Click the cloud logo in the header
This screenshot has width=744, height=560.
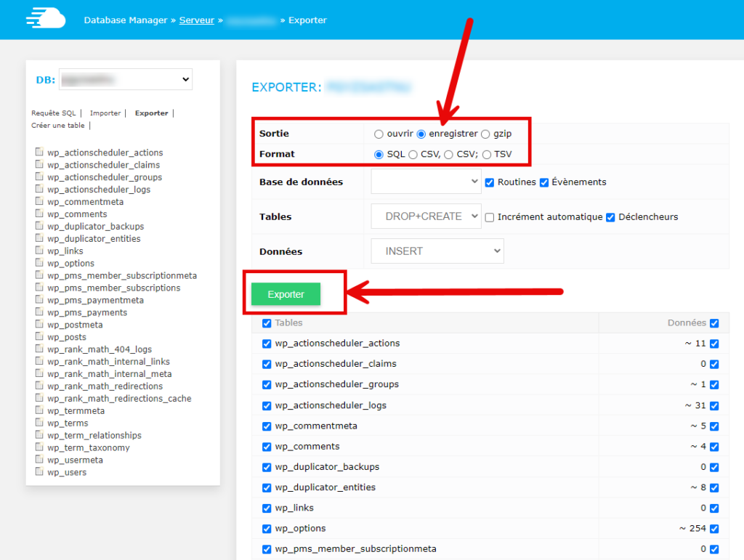coord(46,18)
